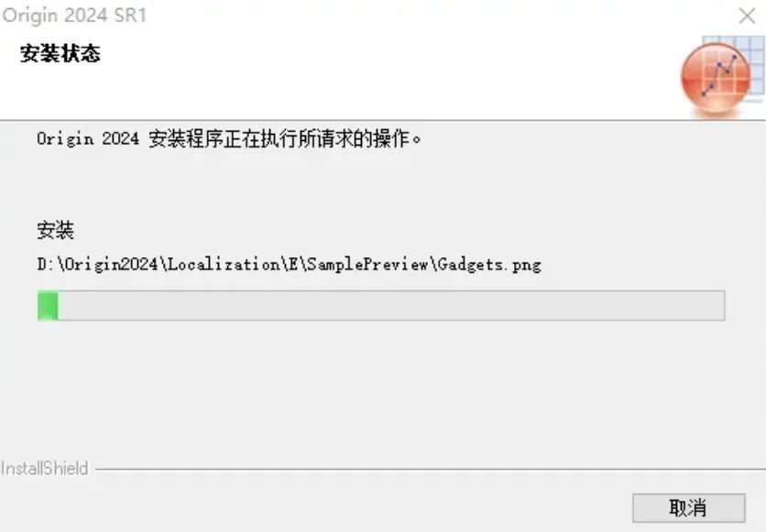
Task: Click the divider line right of InstallShield
Action: coord(431,470)
